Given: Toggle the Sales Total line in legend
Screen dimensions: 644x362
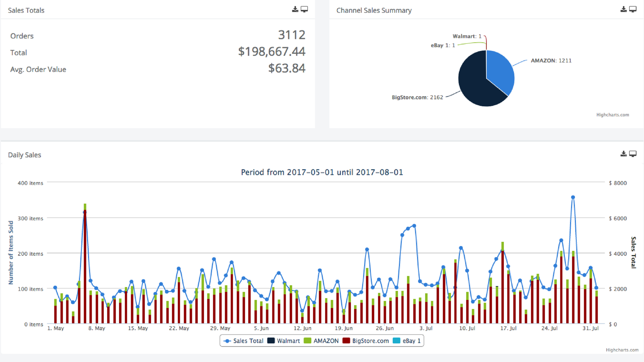Looking at the screenshot, I should tap(244, 341).
